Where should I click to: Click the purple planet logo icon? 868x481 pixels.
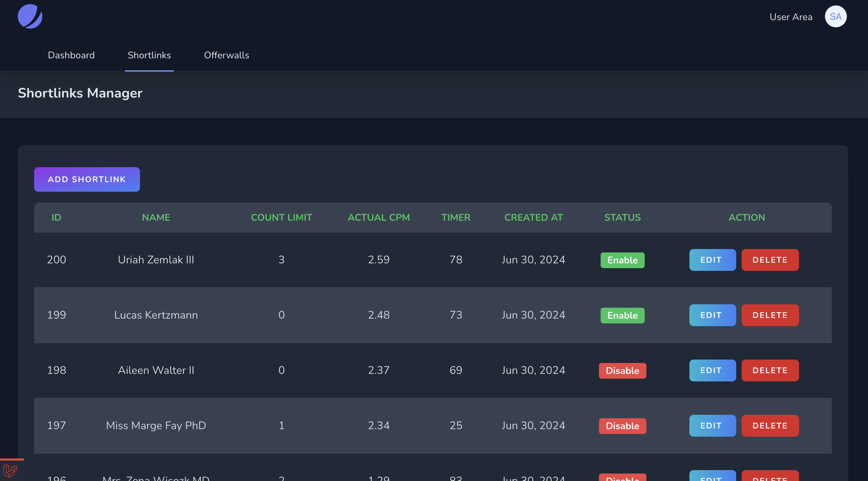coord(30,16)
